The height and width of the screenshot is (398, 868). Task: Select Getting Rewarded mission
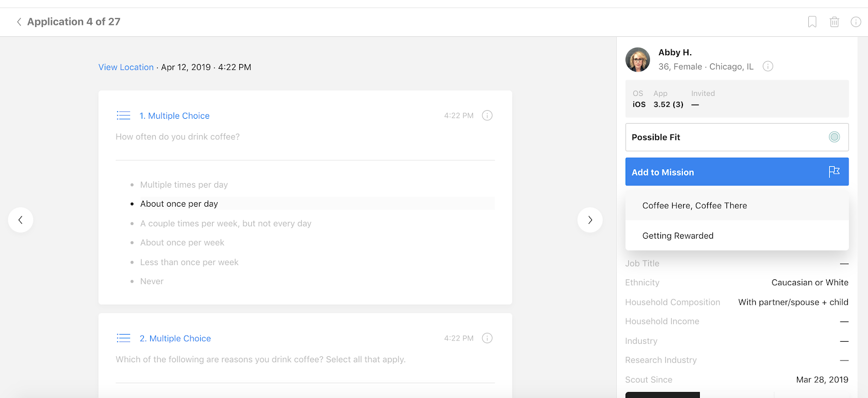[678, 236]
